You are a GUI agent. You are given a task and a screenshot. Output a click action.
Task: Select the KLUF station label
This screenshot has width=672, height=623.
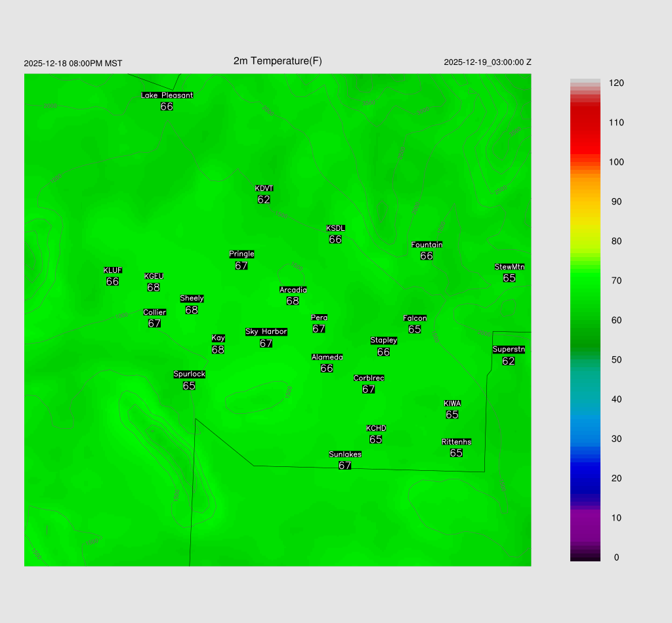click(x=113, y=270)
